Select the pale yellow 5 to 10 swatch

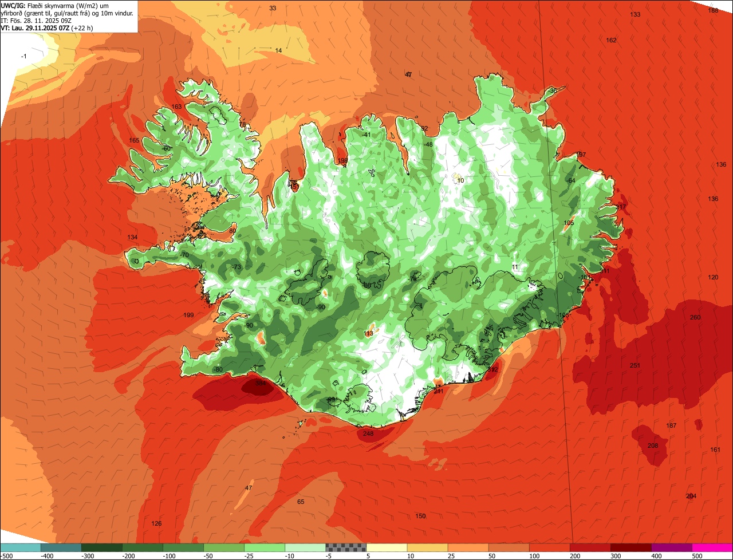pyautogui.click(x=386, y=547)
